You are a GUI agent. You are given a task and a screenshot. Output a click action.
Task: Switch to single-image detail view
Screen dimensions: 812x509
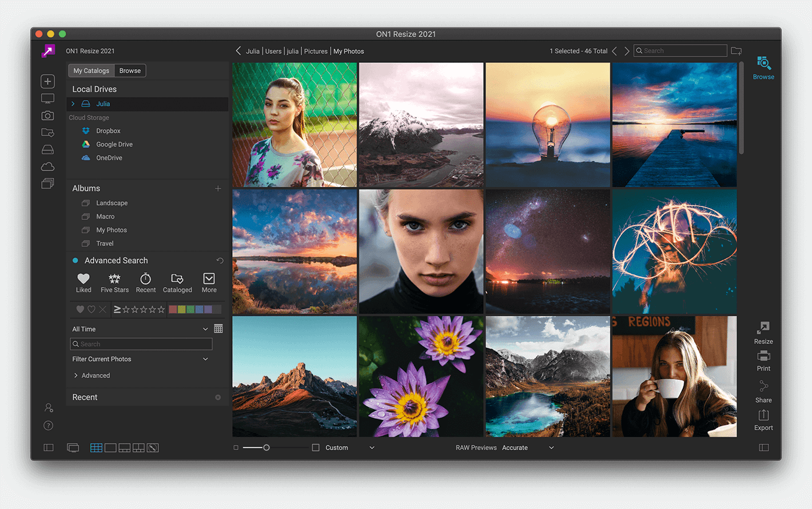coord(110,448)
